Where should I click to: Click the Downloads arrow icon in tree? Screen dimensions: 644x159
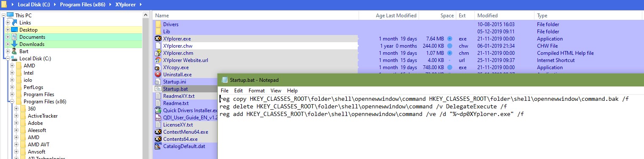[14, 44]
